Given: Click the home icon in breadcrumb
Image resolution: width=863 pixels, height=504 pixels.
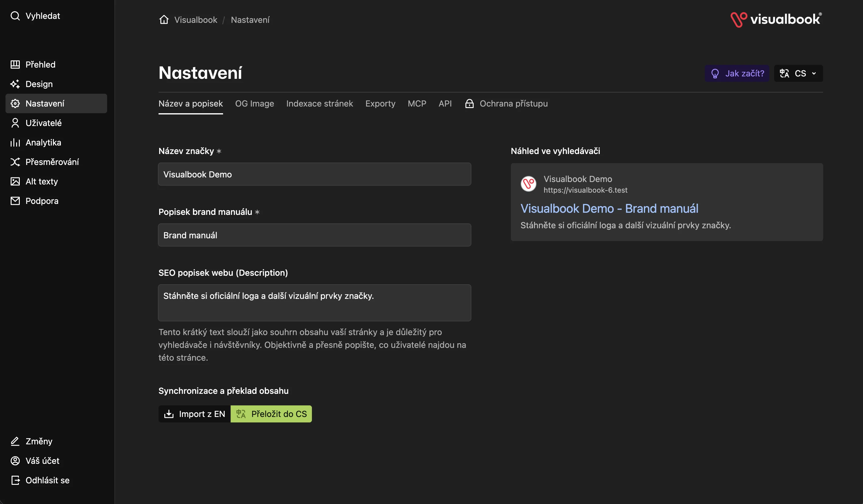Looking at the screenshot, I should click(x=164, y=19).
